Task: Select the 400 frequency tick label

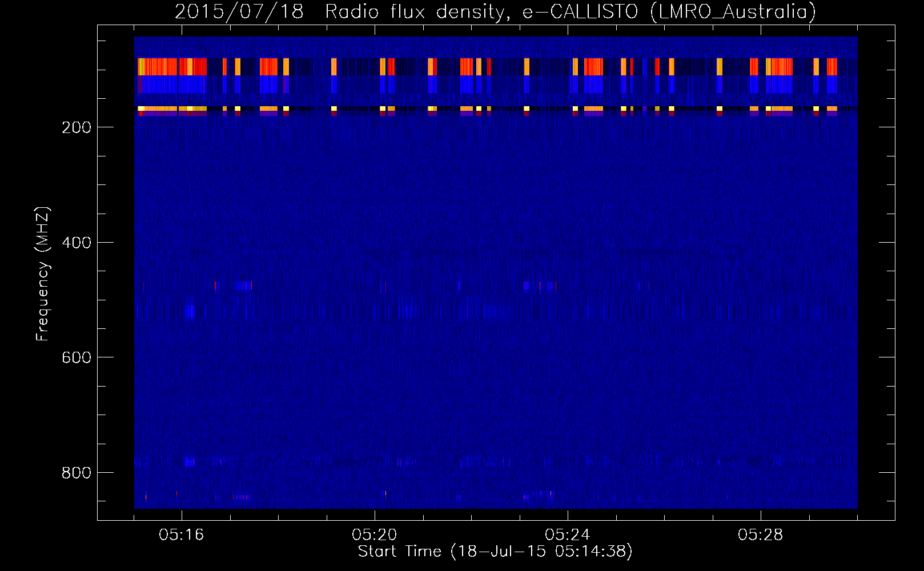Action: [77, 243]
